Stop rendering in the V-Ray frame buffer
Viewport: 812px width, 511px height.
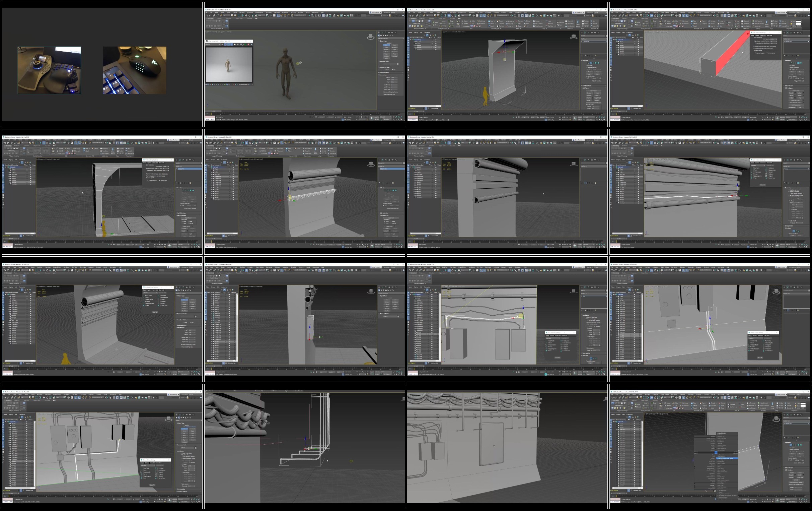pos(248,45)
